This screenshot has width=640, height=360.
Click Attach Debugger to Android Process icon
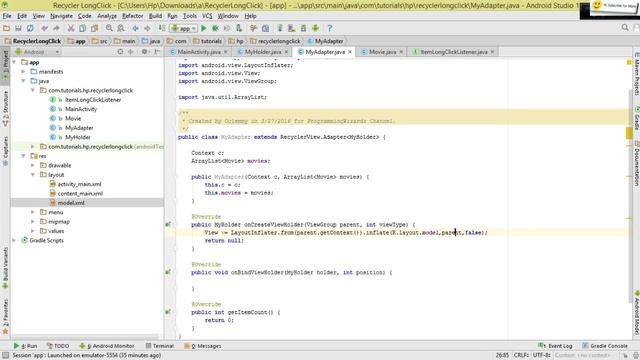click(239, 28)
